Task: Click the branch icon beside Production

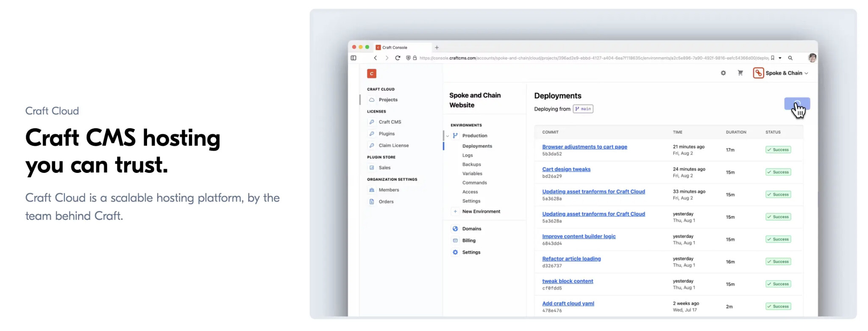Action: (455, 136)
